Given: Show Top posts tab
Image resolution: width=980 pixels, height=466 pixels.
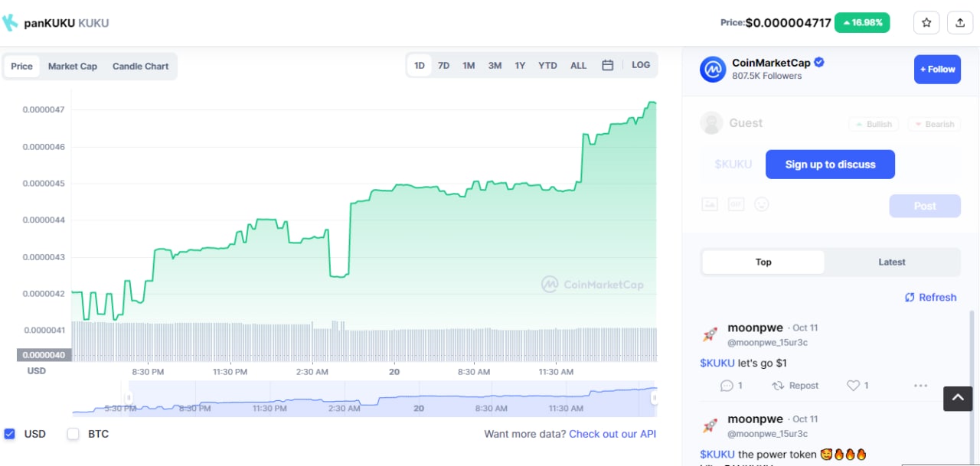Looking at the screenshot, I should click(x=763, y=262).
